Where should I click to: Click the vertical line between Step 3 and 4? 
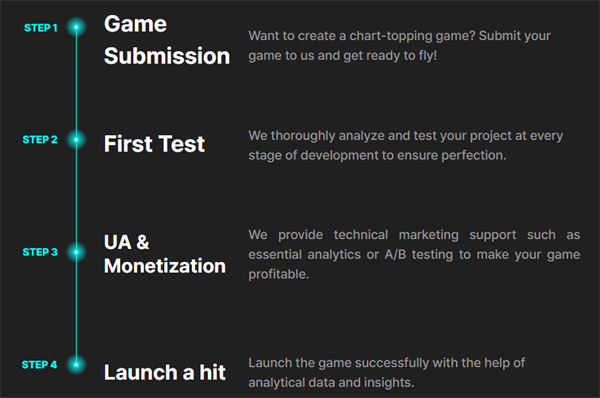coord(76,308)
